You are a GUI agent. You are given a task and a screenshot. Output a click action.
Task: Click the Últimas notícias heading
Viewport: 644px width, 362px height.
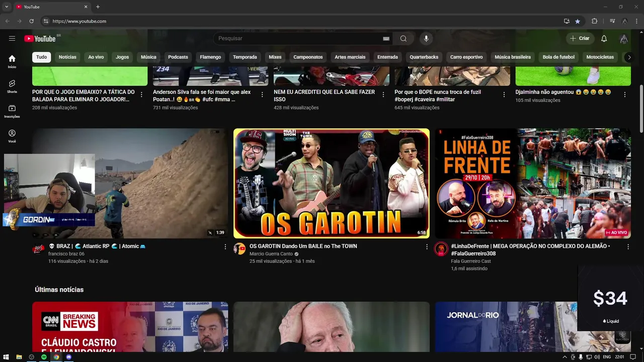click(x=59, y=290)
